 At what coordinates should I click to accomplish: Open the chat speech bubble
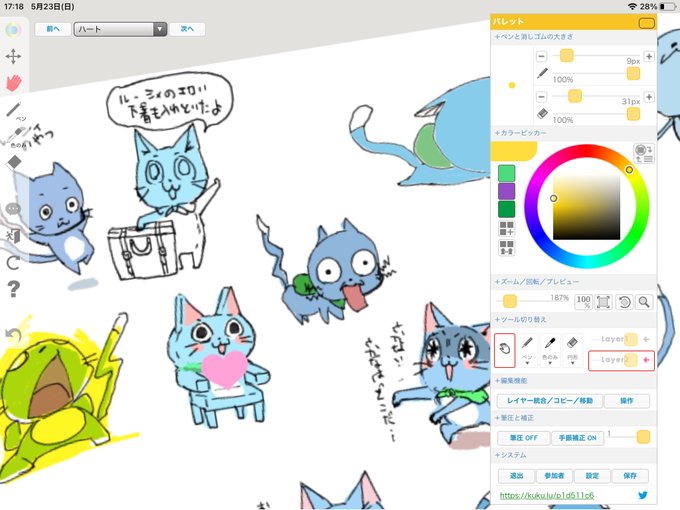[x=13, y=209]
